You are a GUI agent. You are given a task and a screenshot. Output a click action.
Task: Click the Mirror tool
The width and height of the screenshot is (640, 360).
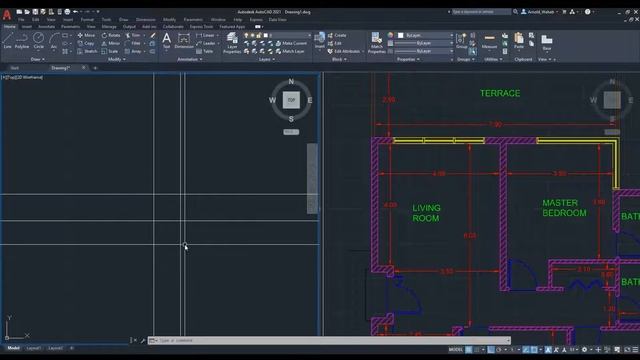111,43
